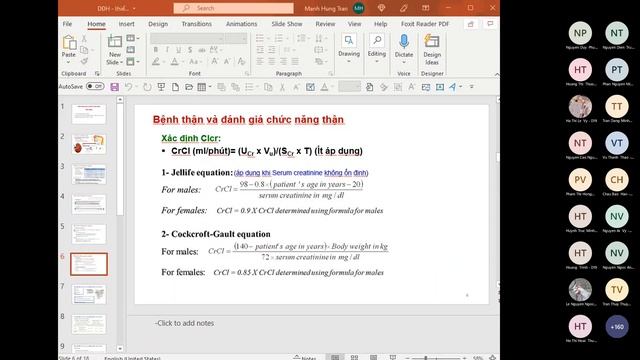Expand the Drawing group dropdown arrow

pos(349,62)
